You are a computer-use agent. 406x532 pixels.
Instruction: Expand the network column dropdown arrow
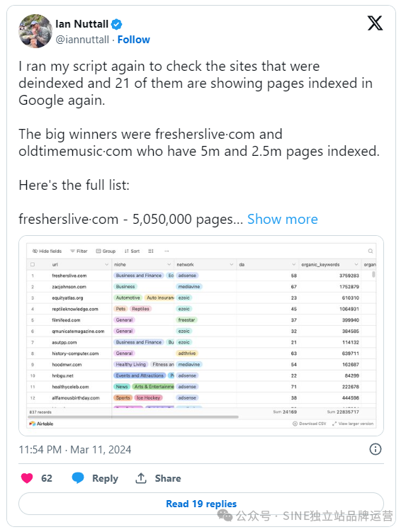click(x=232, y=264)
